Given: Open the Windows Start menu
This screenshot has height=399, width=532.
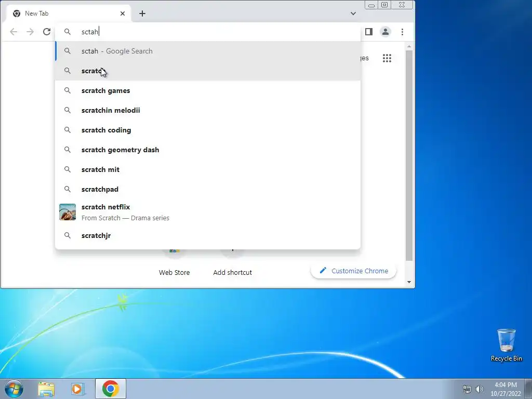Looking at the screenshot, I should (x=14, y=389).
